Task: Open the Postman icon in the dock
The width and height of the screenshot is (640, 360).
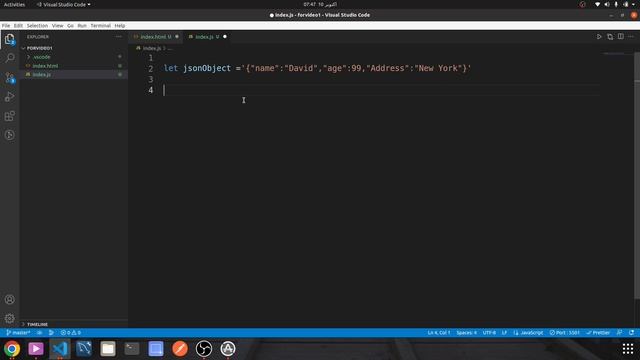Action: 180,349
